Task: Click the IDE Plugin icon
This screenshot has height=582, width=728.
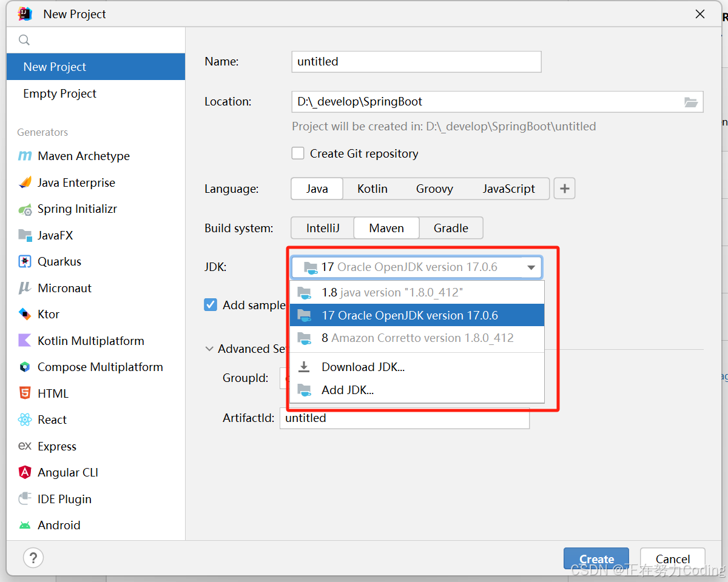Action: pyautogui.click(x=25, y=499)
